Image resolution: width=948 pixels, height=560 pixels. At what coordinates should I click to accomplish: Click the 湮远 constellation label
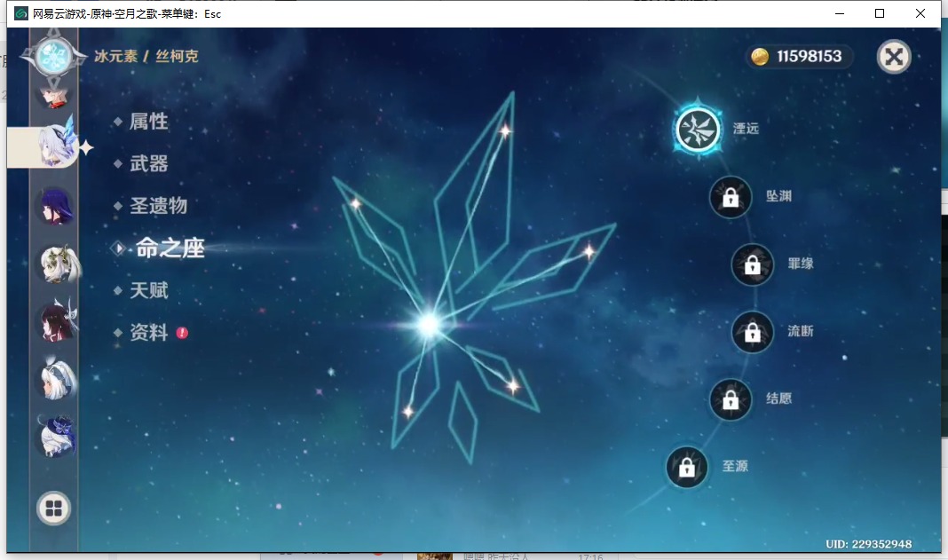746,128
